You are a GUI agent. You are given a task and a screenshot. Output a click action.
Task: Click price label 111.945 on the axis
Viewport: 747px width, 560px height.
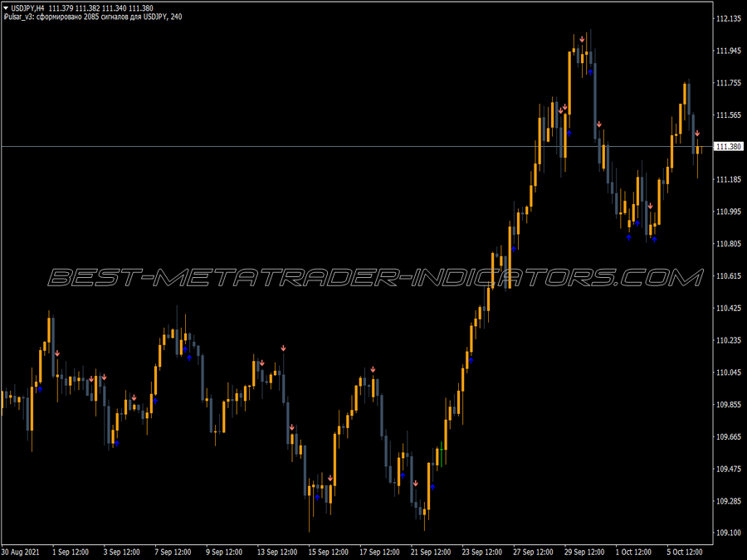tap(729, 51)
